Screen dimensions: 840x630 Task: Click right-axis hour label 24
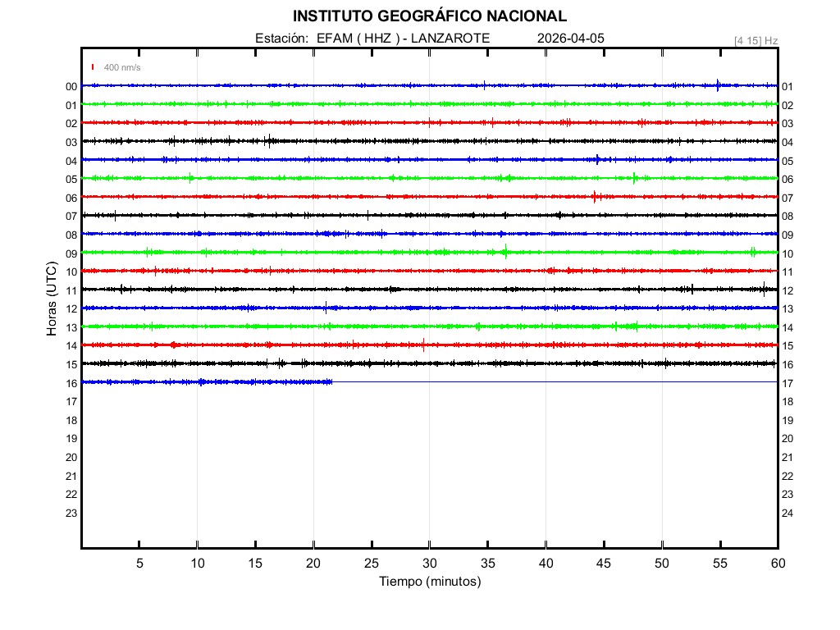click(787, 513)
